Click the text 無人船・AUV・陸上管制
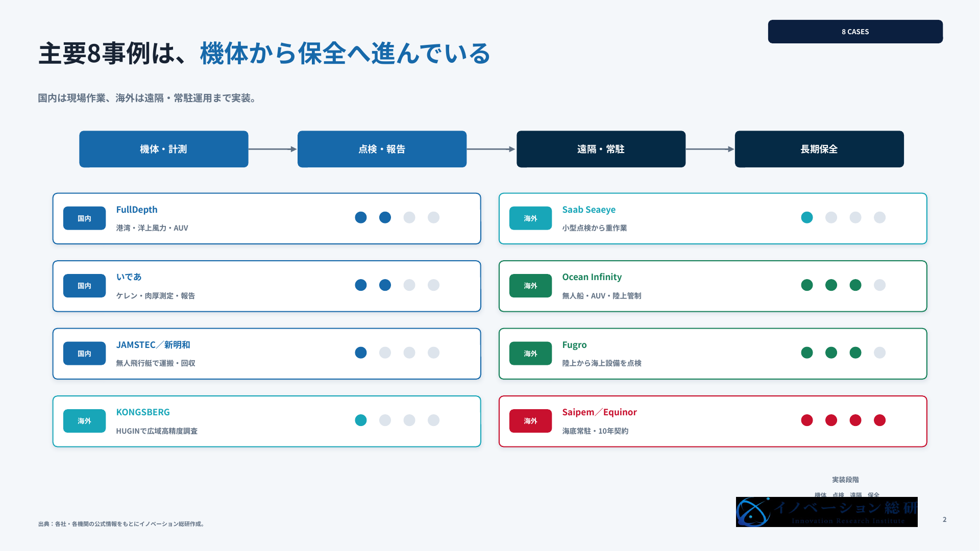The image size is (980, 551). [x=602, y=296]
